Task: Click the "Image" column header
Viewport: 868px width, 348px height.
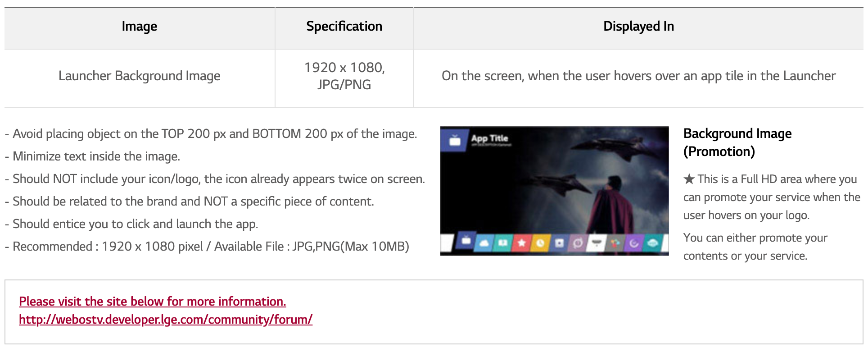Action: click(140, 27)
